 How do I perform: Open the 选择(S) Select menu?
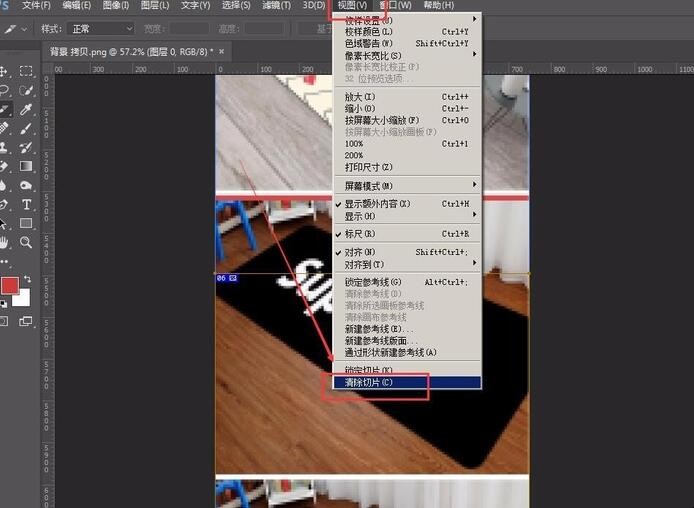pos(236,5)
